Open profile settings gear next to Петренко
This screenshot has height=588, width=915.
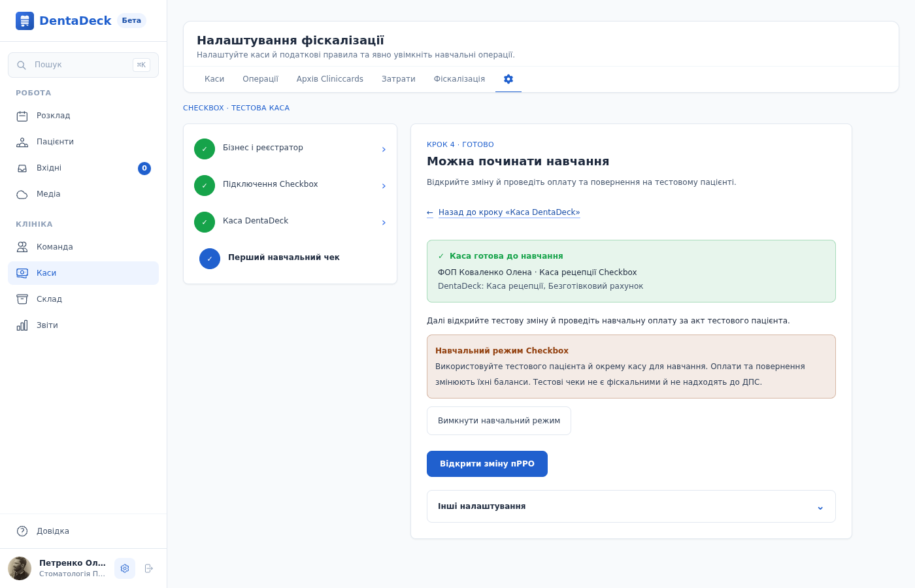pyautogui.click(x=125, y=568)
